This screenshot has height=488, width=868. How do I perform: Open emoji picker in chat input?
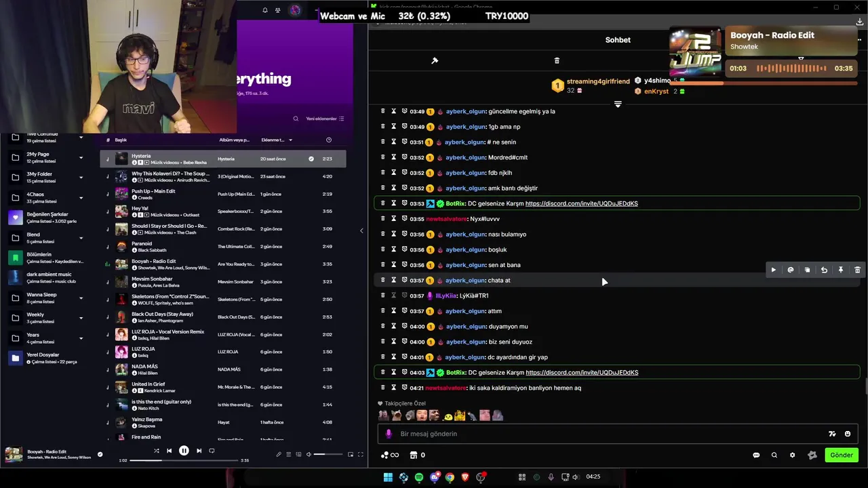point(848,434)
